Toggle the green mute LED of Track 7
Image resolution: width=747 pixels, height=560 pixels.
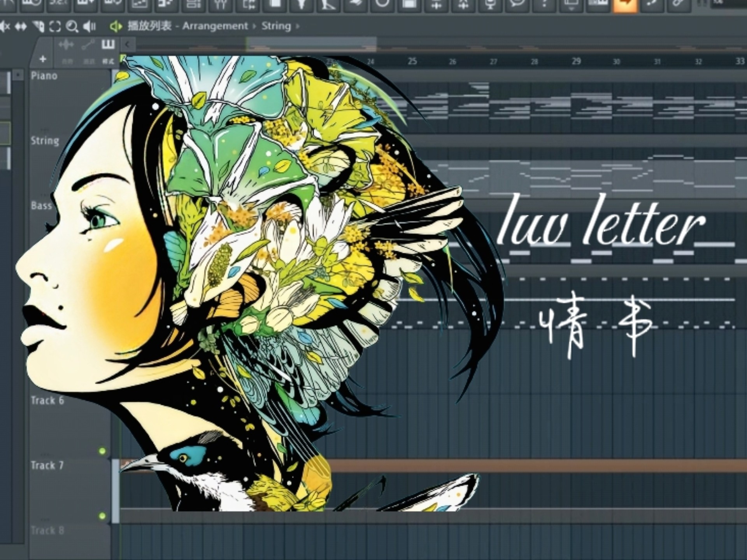point(102,516)
